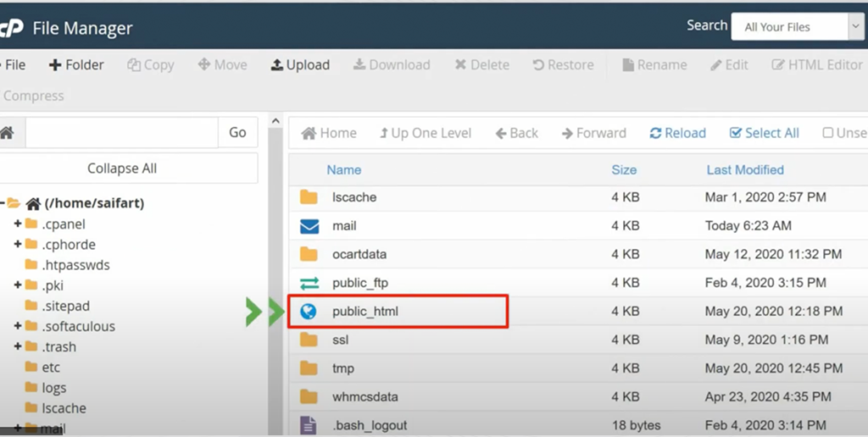Click the ssl folder icon
Viewport: 868px width, 437px height.
[309, 340]
